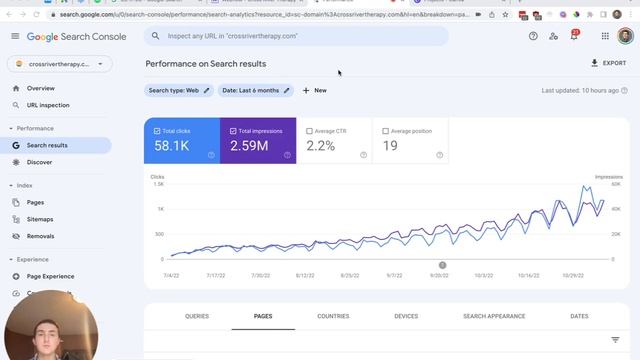Open the notifications bell
640x360 pixels.
pos(574,36)
